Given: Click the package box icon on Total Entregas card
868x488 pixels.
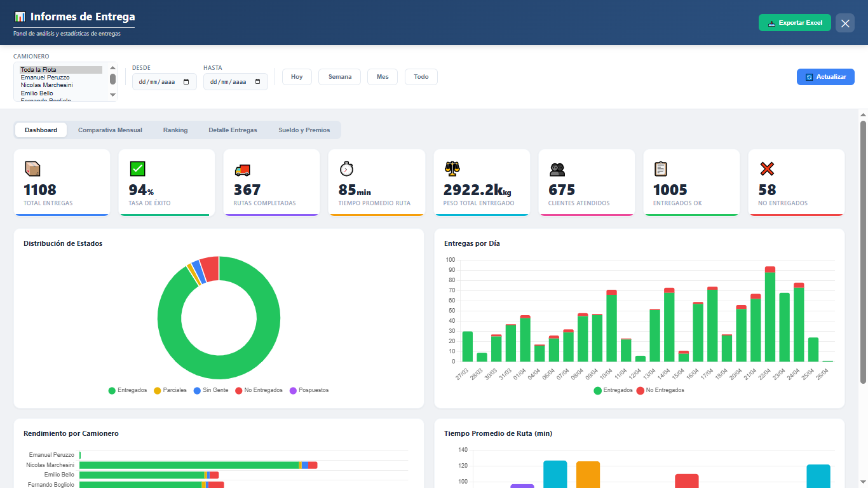Looking at the screenshot, I should point(32,169).
